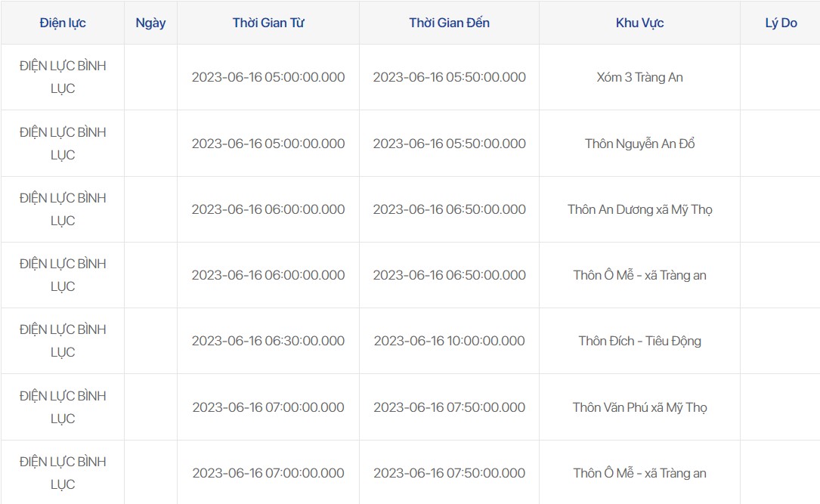Select the Thôn Nguyễn An Đổ cell

click(x=639, y=144)
